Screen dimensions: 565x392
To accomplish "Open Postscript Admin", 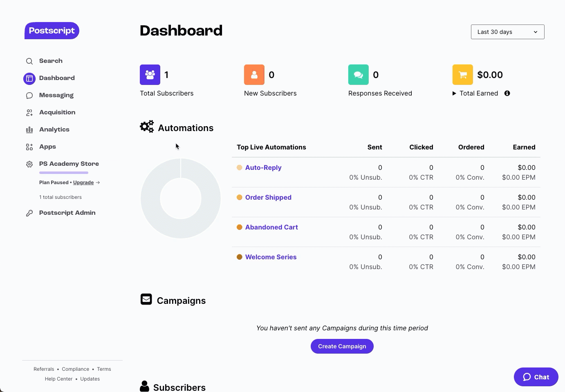I will (x=67, y=213).
